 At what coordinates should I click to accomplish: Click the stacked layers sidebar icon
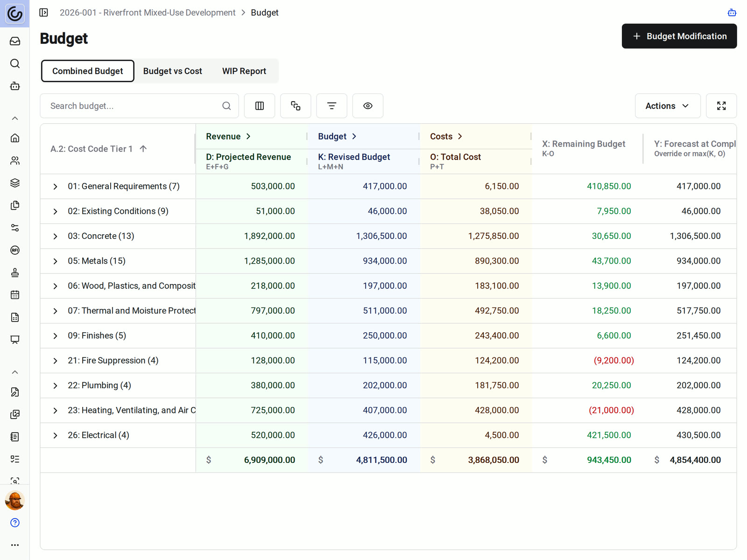(15, 183)
